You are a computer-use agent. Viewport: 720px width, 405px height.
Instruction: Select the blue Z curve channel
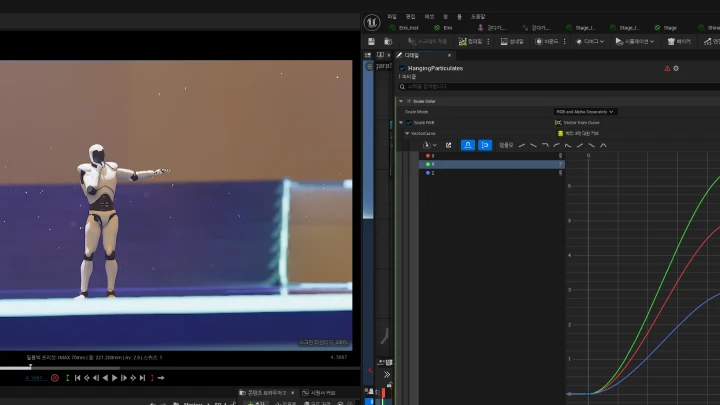coord(492,173)
